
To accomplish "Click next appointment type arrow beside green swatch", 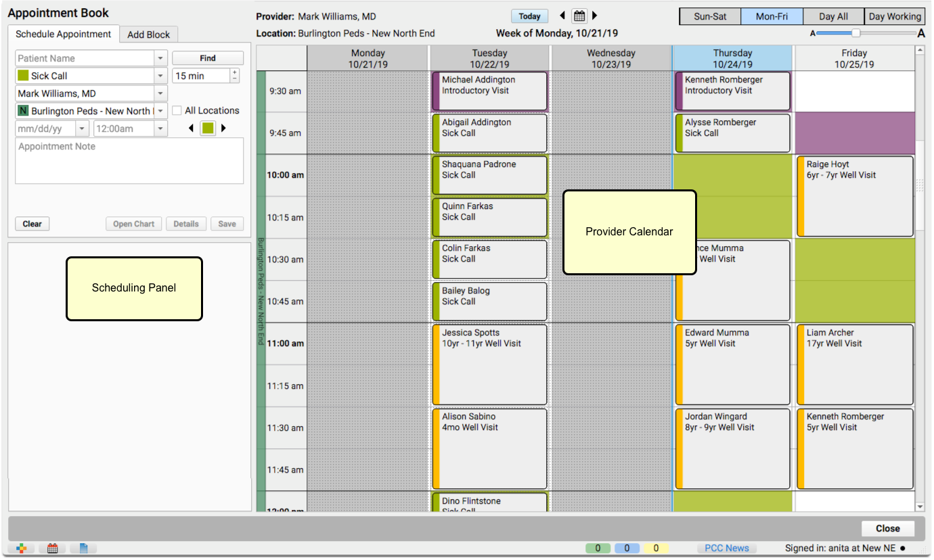I will (224, 128).
